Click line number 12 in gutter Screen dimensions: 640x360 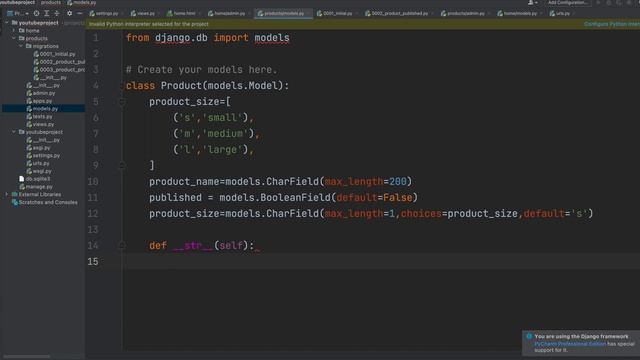click(93, 213)
